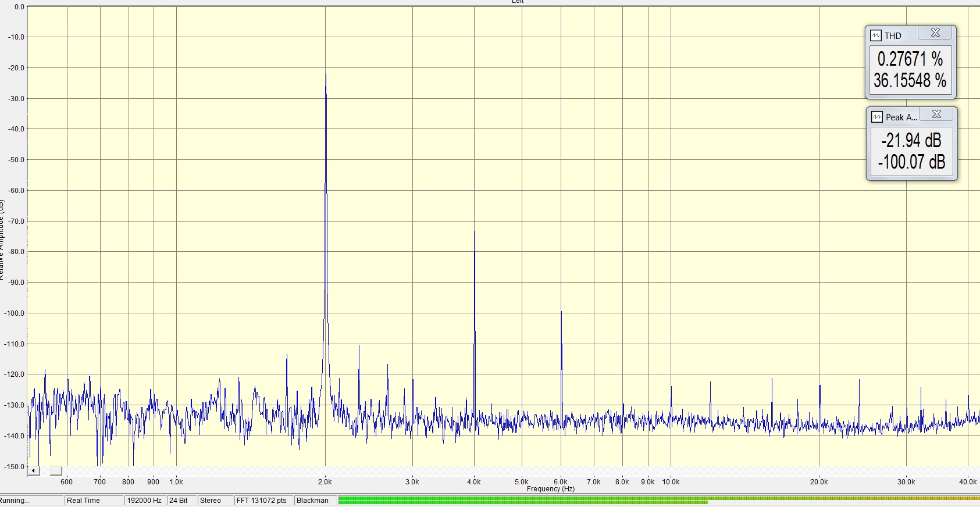Close the Peak Amplitude readout window

[936, 115]
